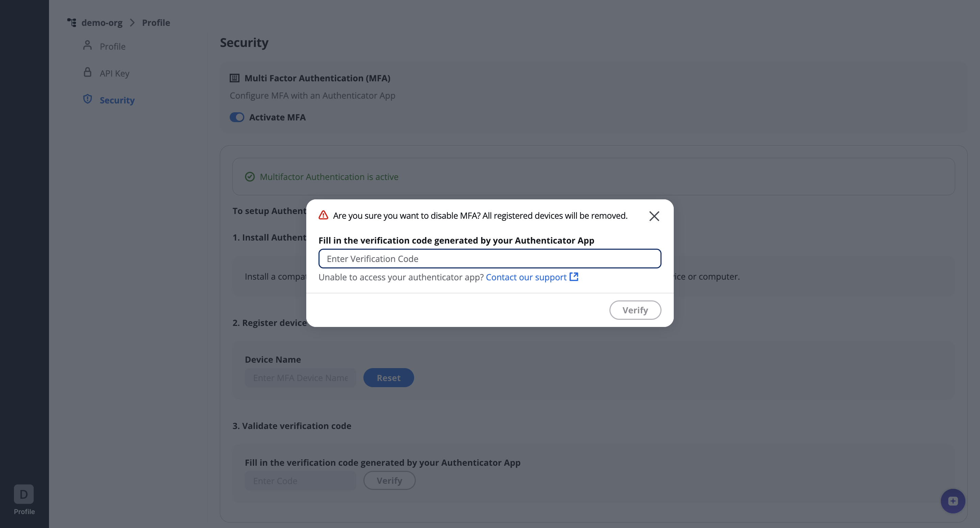Click the API Key lock icon
This screenshot has width=980, height=528.
point(87,72)
